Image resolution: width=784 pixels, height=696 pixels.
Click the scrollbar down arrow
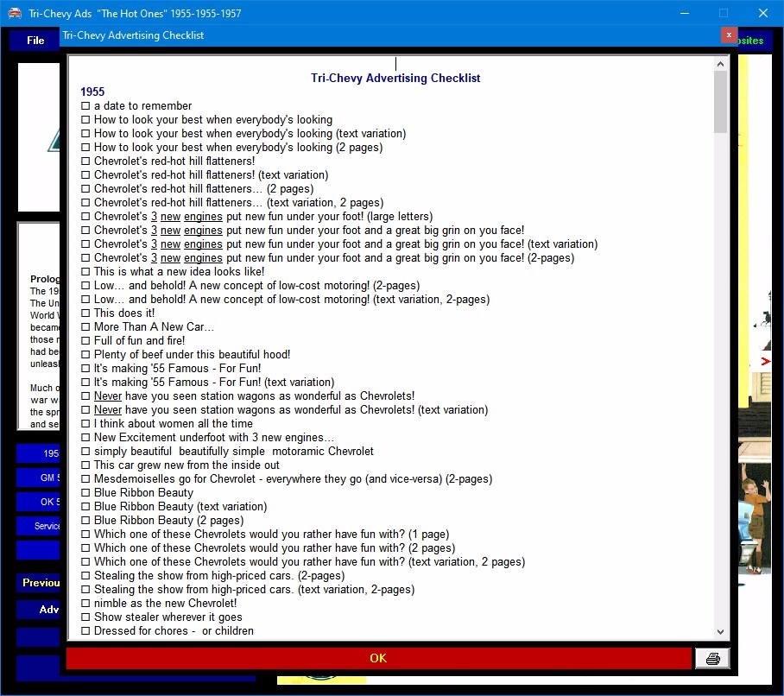(x=720, y=631)
